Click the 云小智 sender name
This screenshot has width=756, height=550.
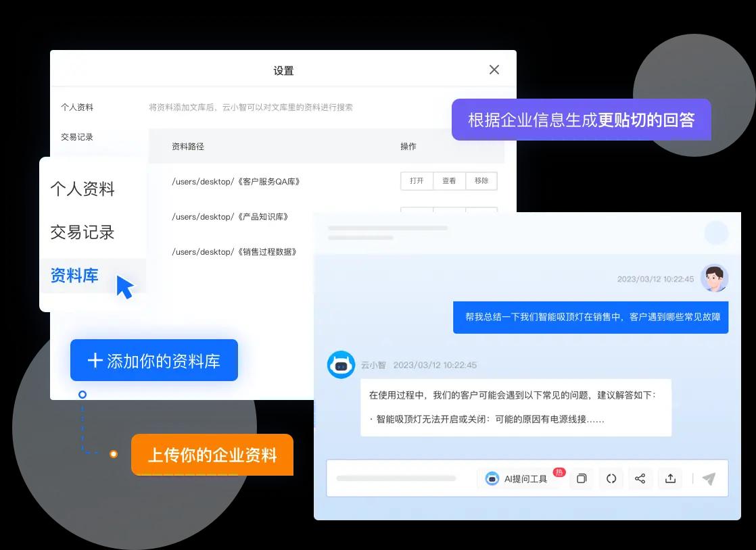tap(374, 365)
